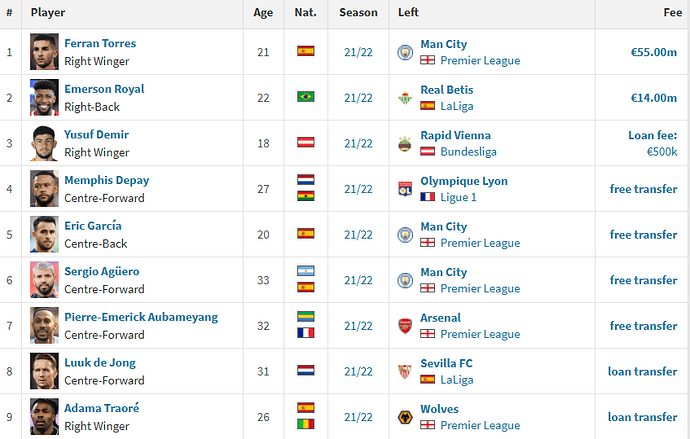Screen dimensions: 690x439
Task: Sort table by Fee column header
Action: pos(672,13)
